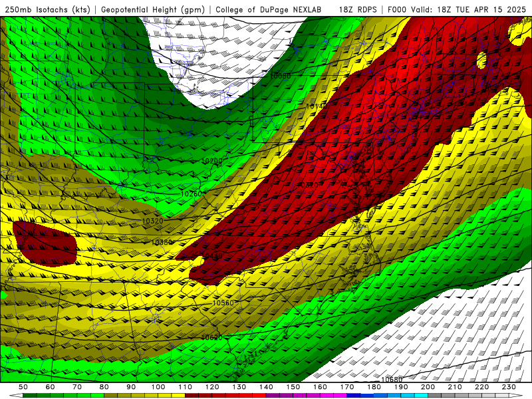The width and height of the screenshot is (532, 399).
Task: Click the 210 value on the color scale
Action: 455,387
